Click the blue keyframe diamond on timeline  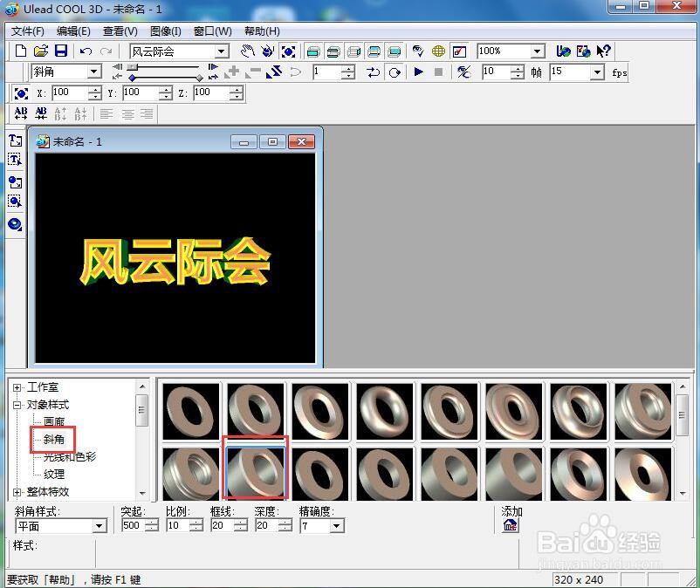coord(132,78)
